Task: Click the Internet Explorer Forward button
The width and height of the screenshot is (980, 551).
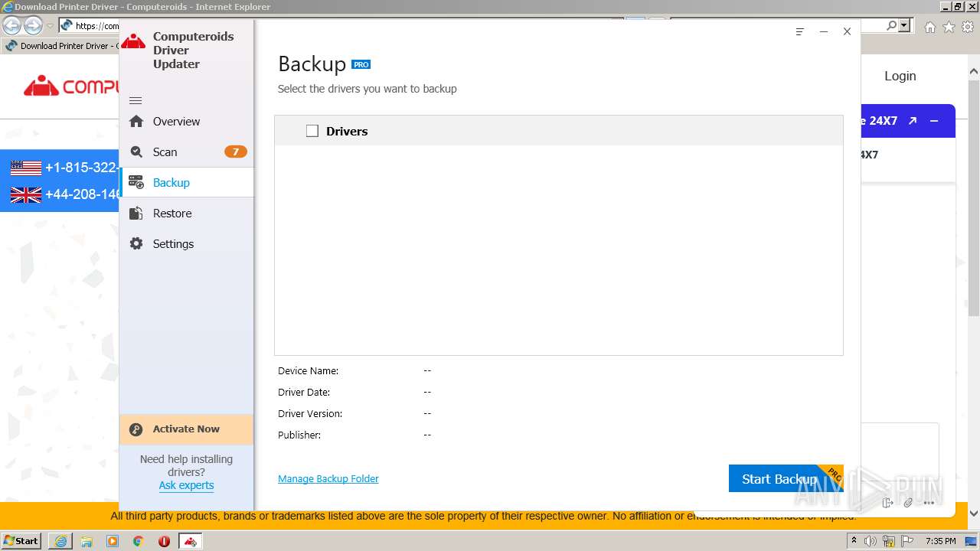Action: click(x=33, y=25)
